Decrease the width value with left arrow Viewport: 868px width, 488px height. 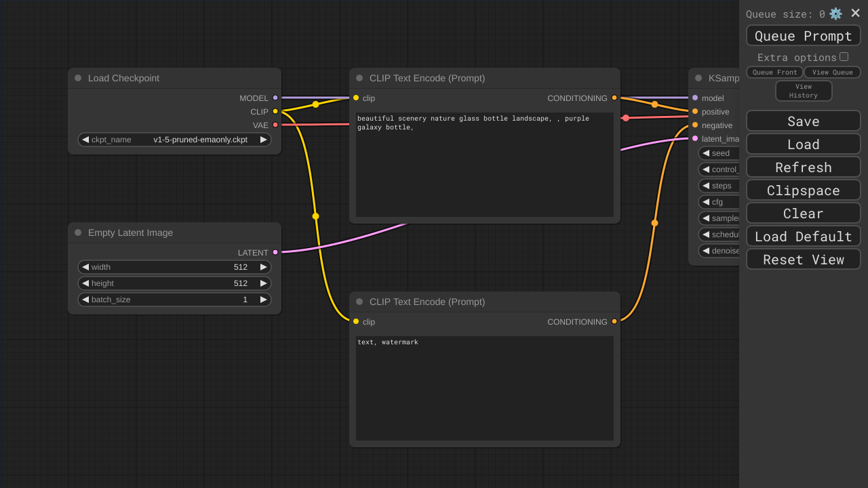pyautogui.click(x=85, y=267)
